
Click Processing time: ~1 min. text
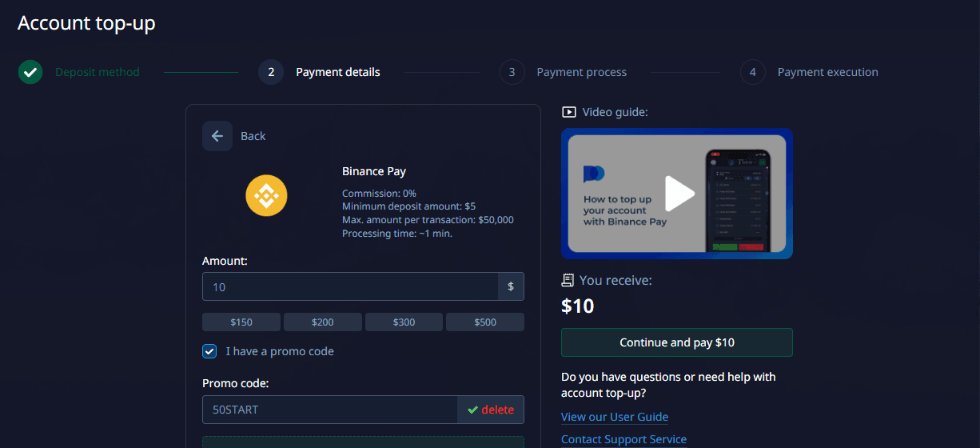397,234
